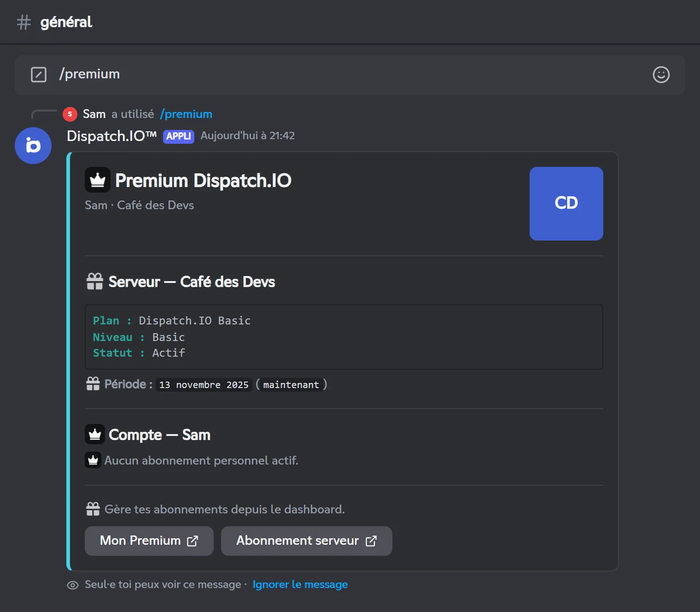Click the gift icon beside Serveur heading

click(x=95, y=282)
